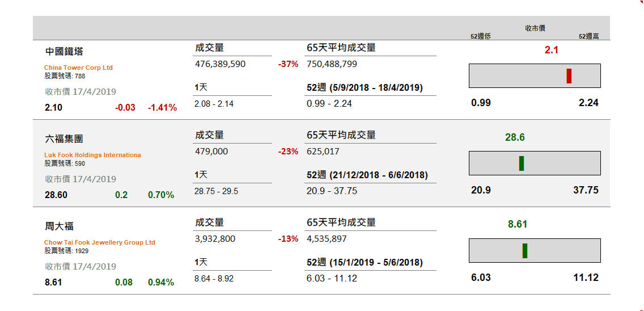Click China Tower closing price 2.10
Image resolution: width=644 pixels, height=311 pixels.
coord(54,108)
